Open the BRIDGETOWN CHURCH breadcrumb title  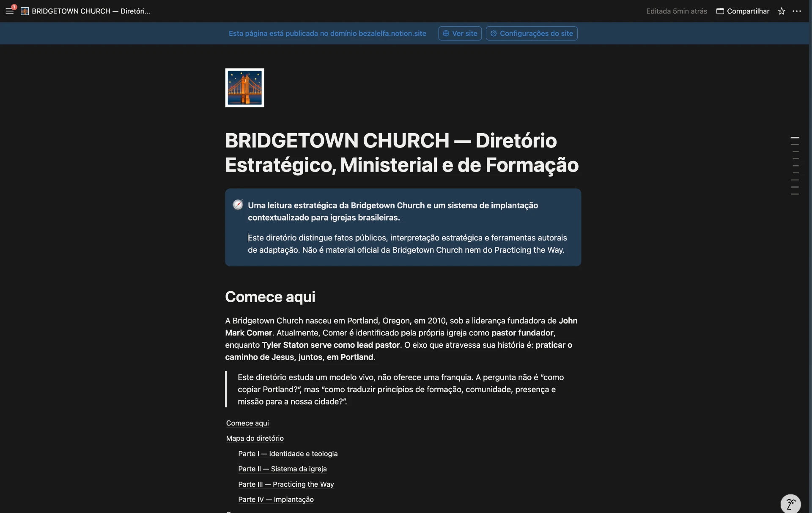pyautogui.click(x=91, y=11)
